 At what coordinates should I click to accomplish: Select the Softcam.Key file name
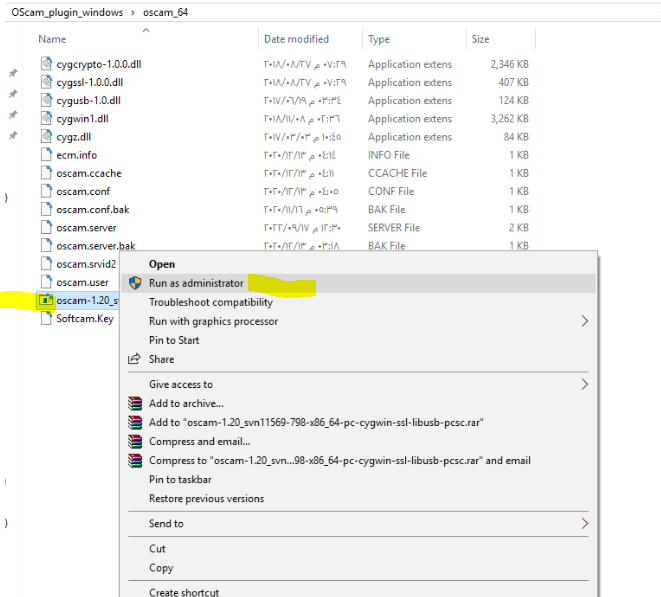[x=85, y=318]
